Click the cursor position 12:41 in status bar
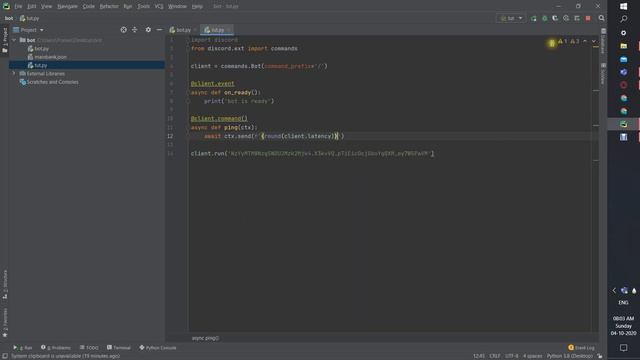 tap(479, 356)
